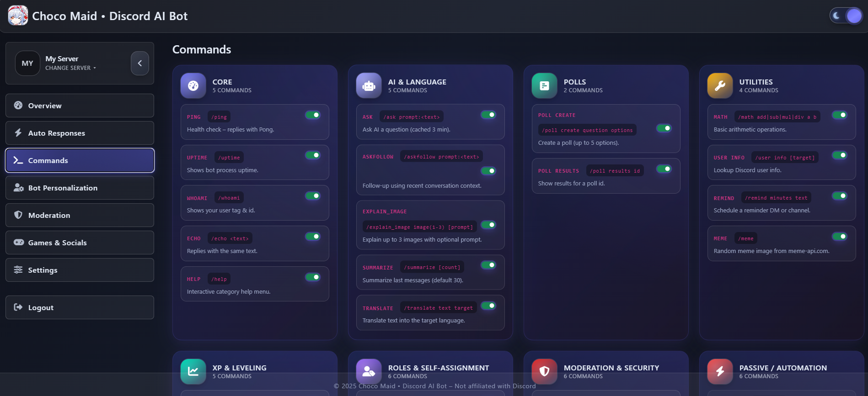
Task: Open the Change Server dropdown
Action: pos(70,68)
